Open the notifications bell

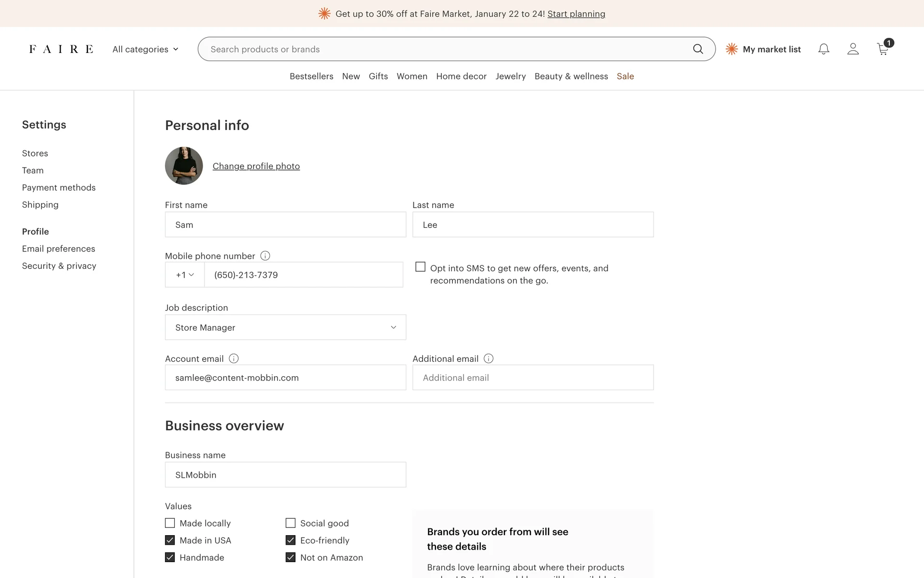(823, 49)
